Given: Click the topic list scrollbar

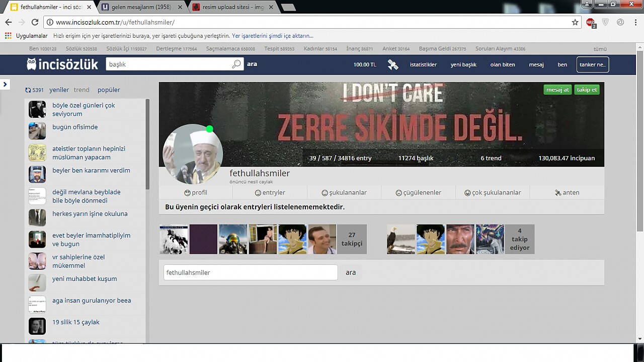Looking at the screenshot, I should pos(147,143).
